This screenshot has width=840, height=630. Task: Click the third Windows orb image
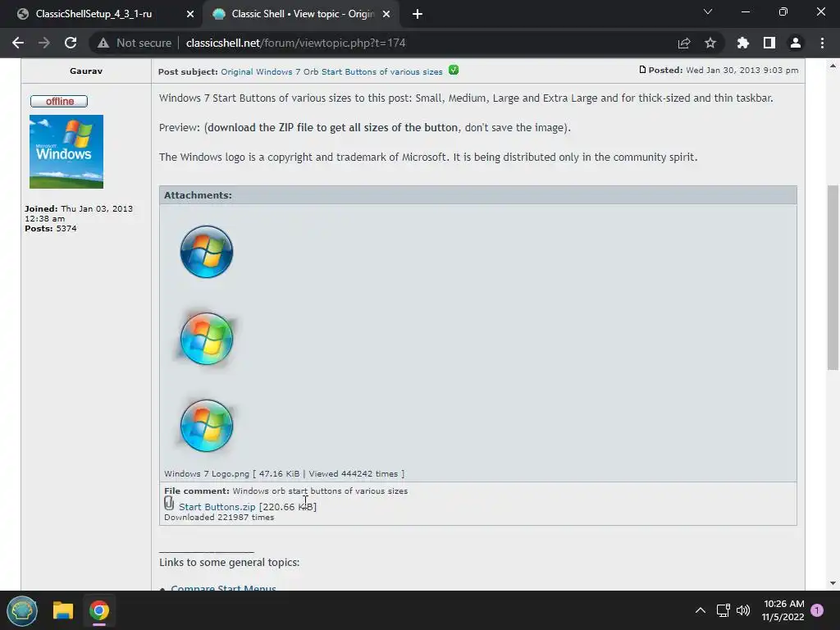pos(206,426)
